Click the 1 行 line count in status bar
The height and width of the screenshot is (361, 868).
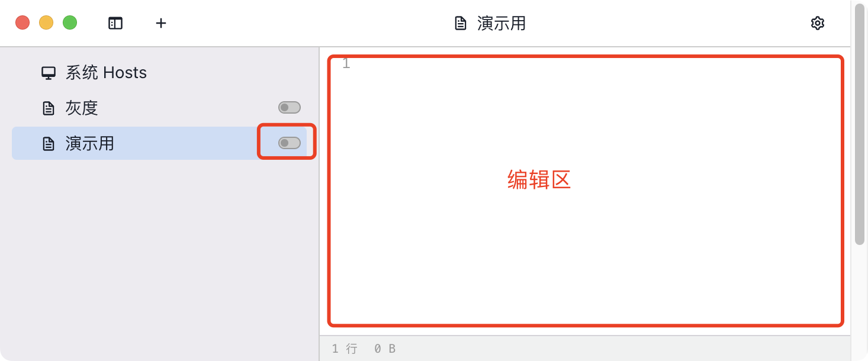click(x=345, y=349)
